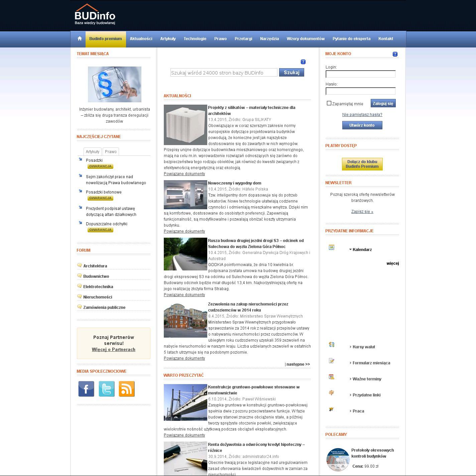Expand the Kursy walut section
The height and width of the screenshot is (476, 476).
[363, 347]
